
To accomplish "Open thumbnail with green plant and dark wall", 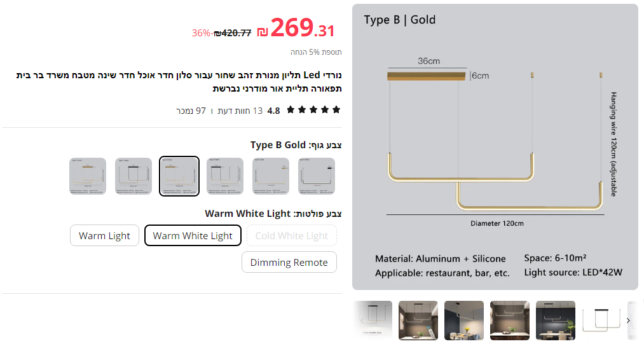I will [x=556, y=321].
